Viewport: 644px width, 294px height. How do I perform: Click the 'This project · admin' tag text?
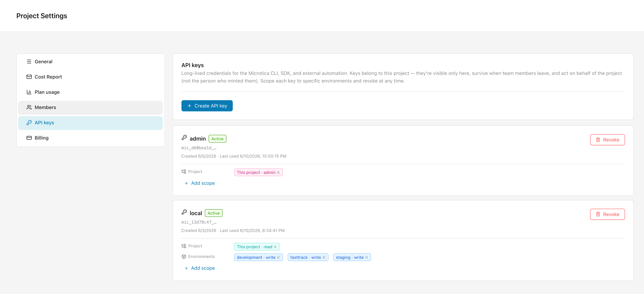click(x=256, y=172)
